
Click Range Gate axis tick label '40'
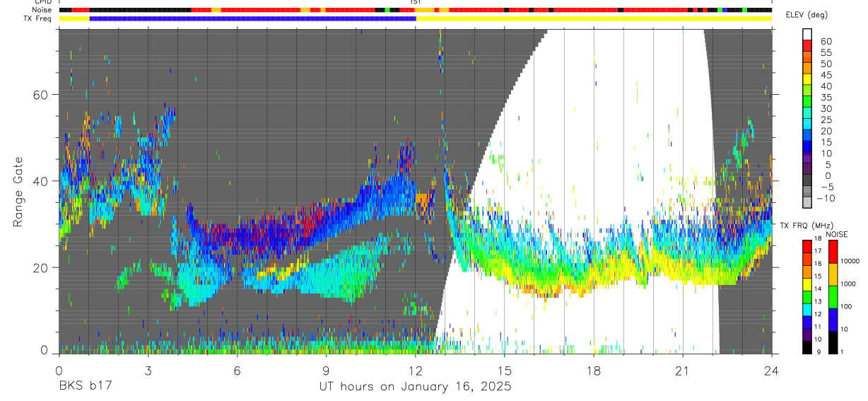(40, 181)
